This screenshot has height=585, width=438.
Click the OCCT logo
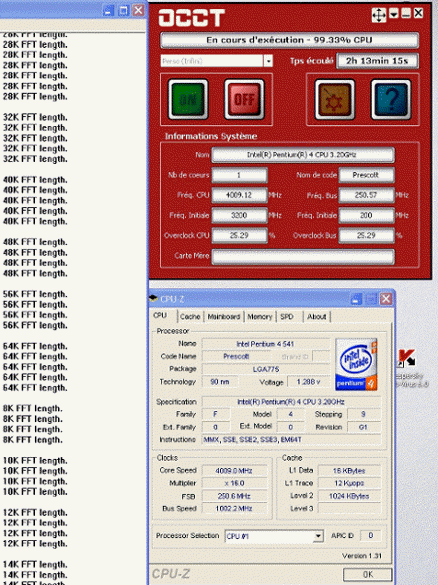[191, 17]
